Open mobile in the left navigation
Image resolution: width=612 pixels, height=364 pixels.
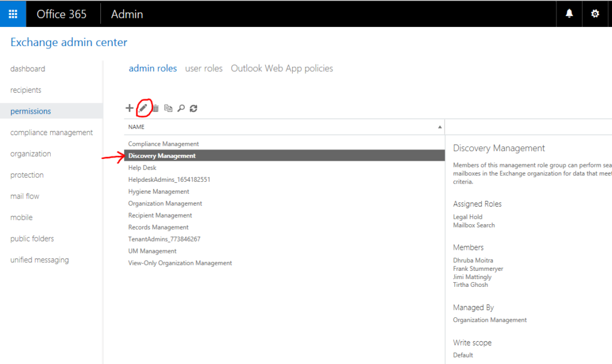coord(22,218)
